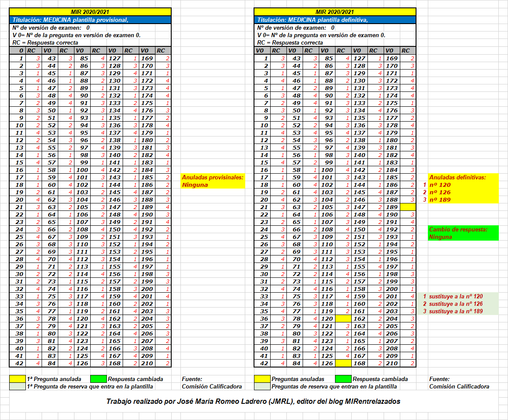Click question 1 cell in provisional table
508x420 pixels.
(x=17, y=58)
